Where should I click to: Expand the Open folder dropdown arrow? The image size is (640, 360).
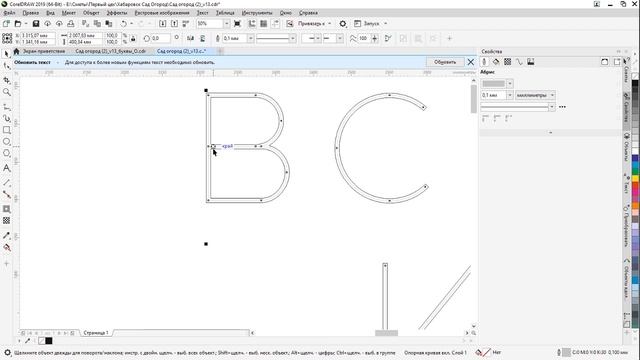(x=25, y=24)
